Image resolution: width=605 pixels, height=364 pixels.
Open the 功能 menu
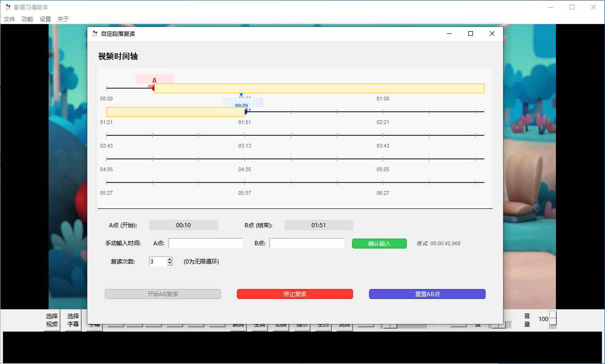[x=27, y=19]
